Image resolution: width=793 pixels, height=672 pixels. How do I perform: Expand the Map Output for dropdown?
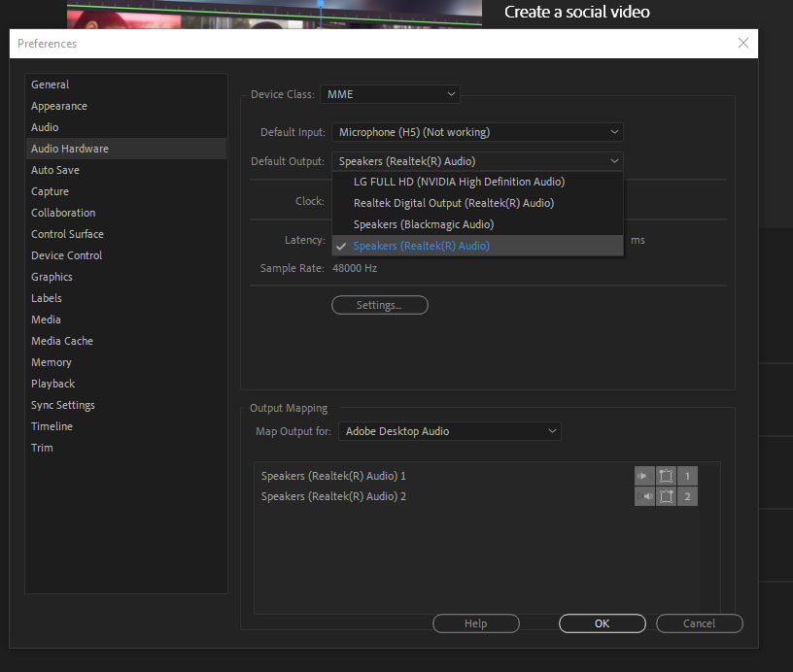[x=449, y=431]
